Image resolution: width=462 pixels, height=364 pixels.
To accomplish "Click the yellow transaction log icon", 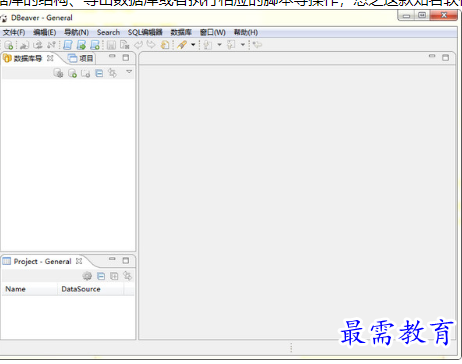I will (165, 45).
